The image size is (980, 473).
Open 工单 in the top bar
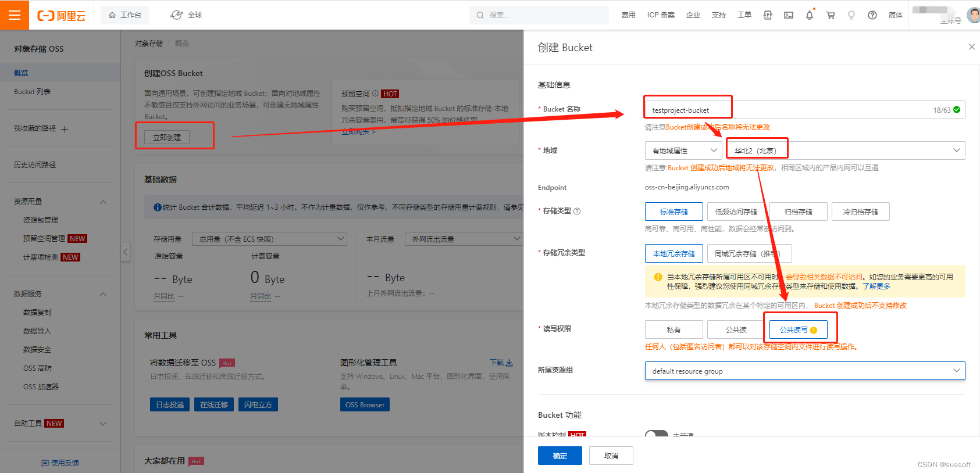pos(744,15)
